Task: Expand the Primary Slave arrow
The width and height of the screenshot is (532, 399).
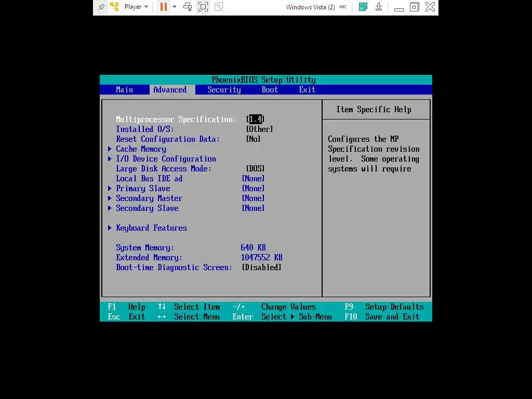Action: click(110, 188)
